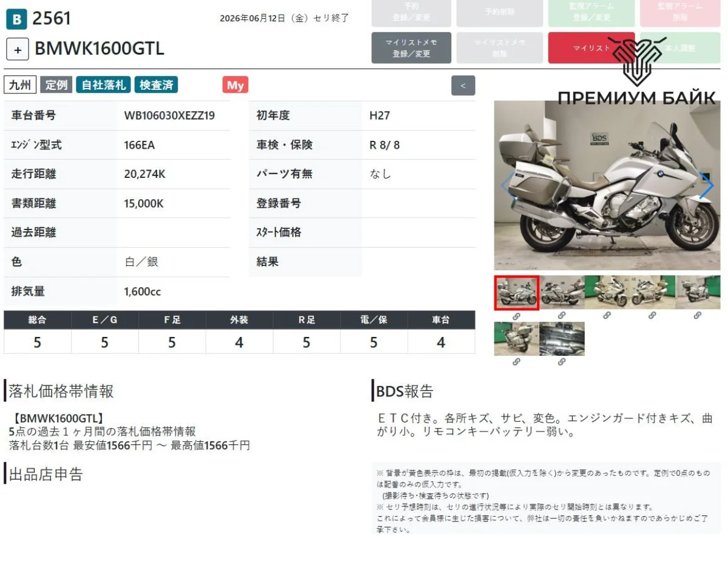Click the マイリストメモ 削除 button
Image resolution: width=728 pixels, height=567 pixels.
point(500,48)
